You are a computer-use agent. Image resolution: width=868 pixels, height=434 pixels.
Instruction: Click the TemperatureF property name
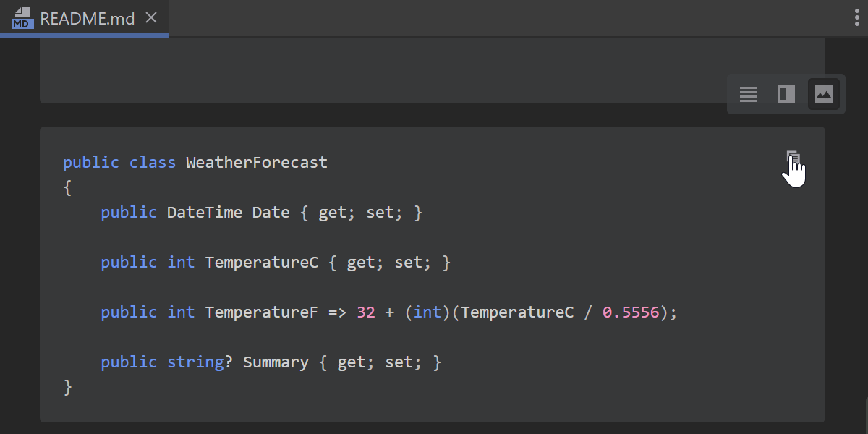[x=261, y=312]
